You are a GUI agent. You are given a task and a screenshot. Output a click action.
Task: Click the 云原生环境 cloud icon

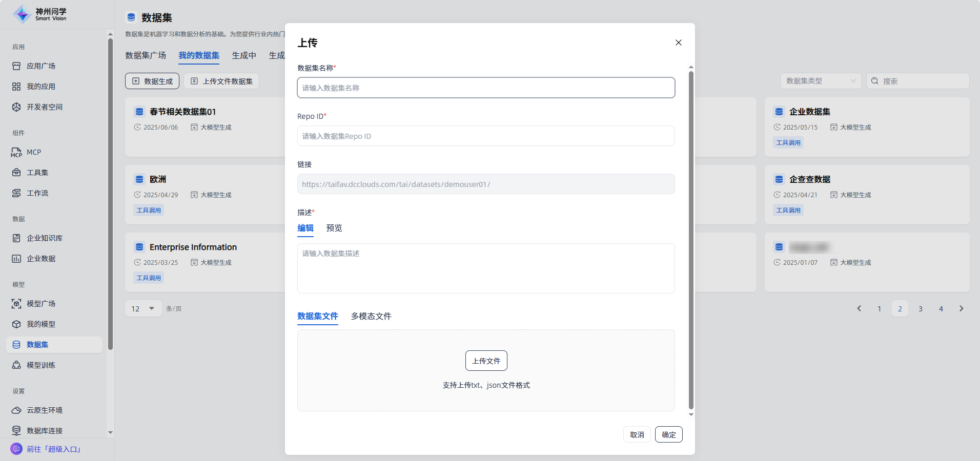[x=16, y=410]
